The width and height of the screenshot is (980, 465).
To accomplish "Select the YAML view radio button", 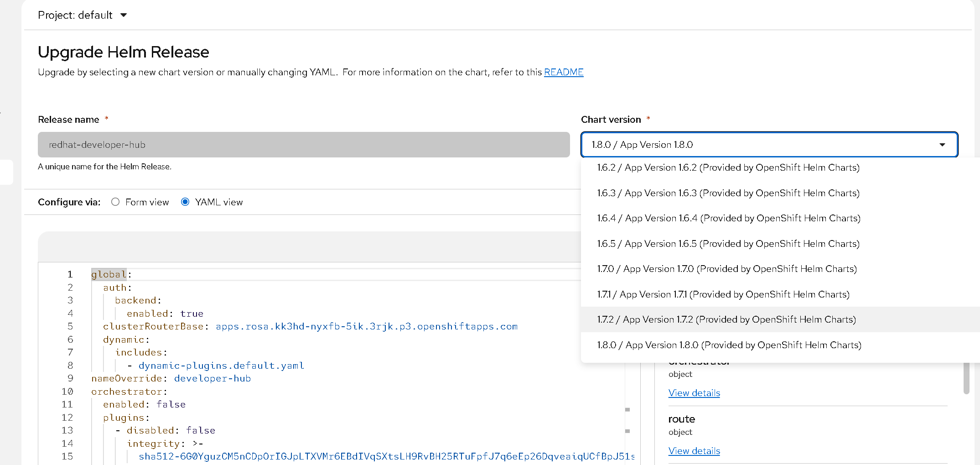I will (185, 202).
